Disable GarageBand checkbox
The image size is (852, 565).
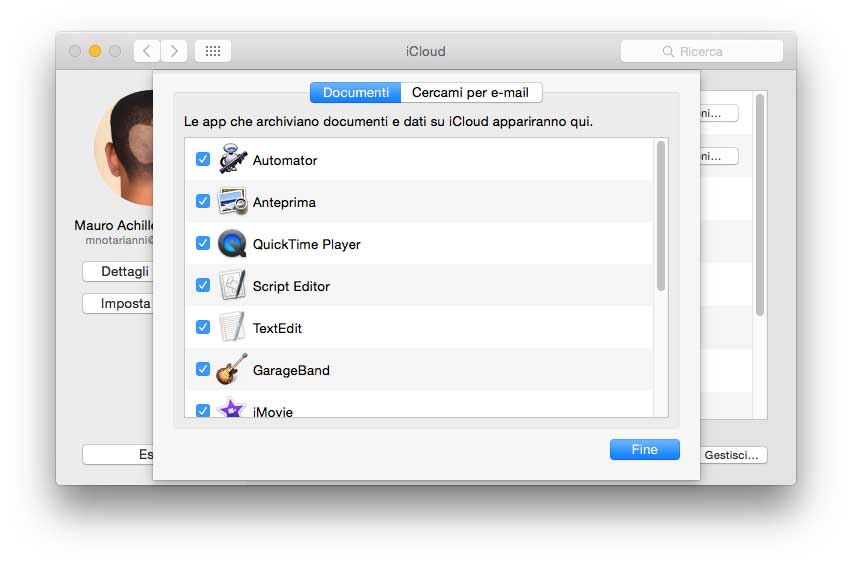point(203,369)
